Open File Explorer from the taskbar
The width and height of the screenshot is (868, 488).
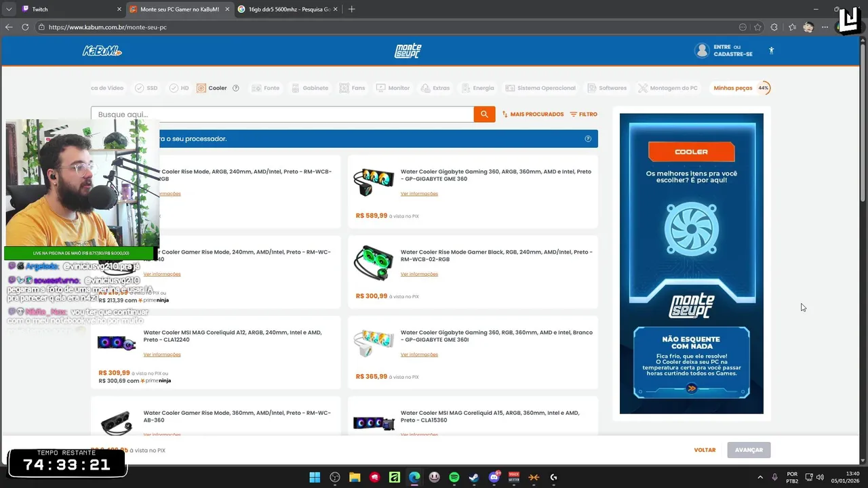pos(355,477)
